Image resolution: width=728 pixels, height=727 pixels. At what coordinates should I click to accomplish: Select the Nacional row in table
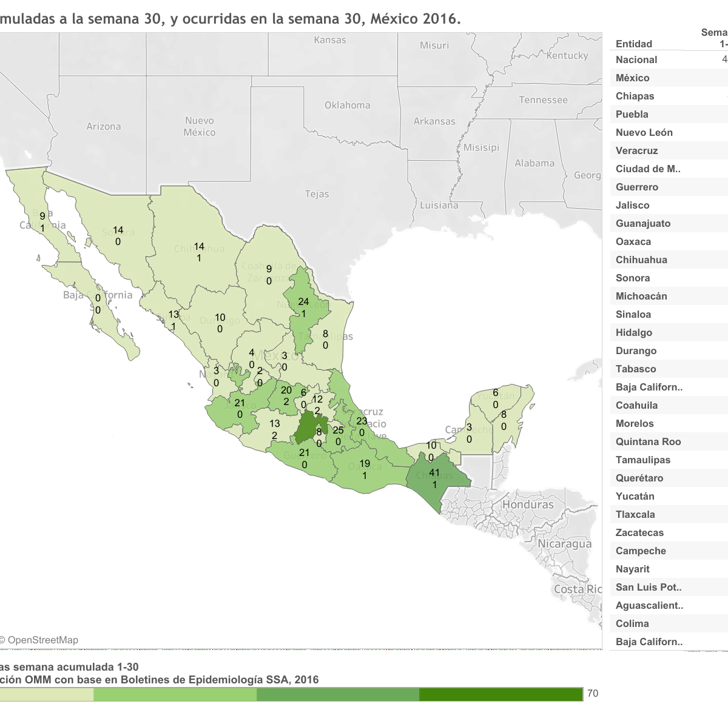click(x=636, y=59)
